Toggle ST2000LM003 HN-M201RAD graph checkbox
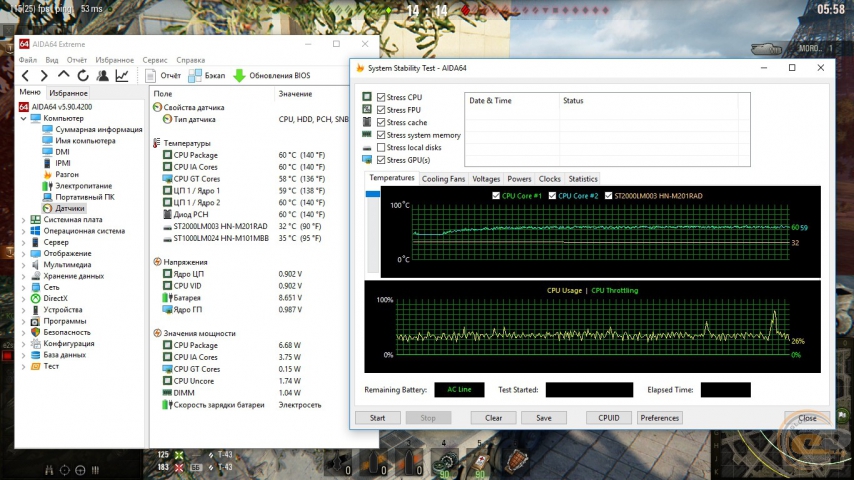 [x=608, y=196]
